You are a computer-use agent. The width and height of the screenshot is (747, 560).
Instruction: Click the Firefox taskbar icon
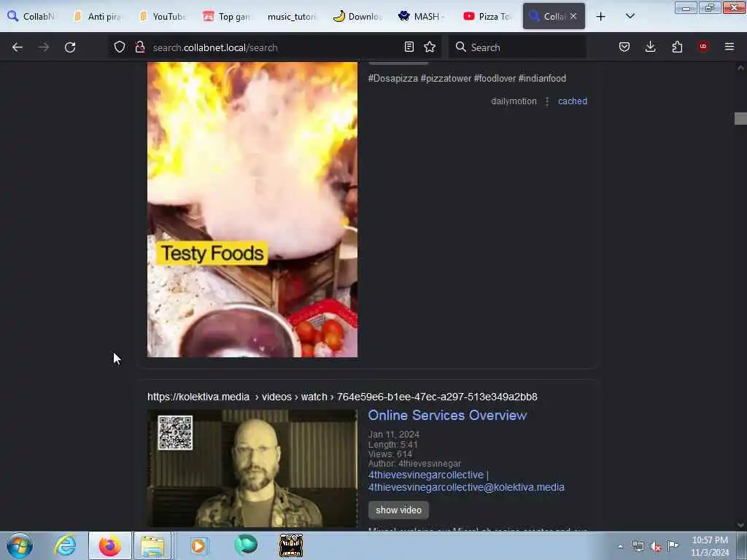pos(109,545)
